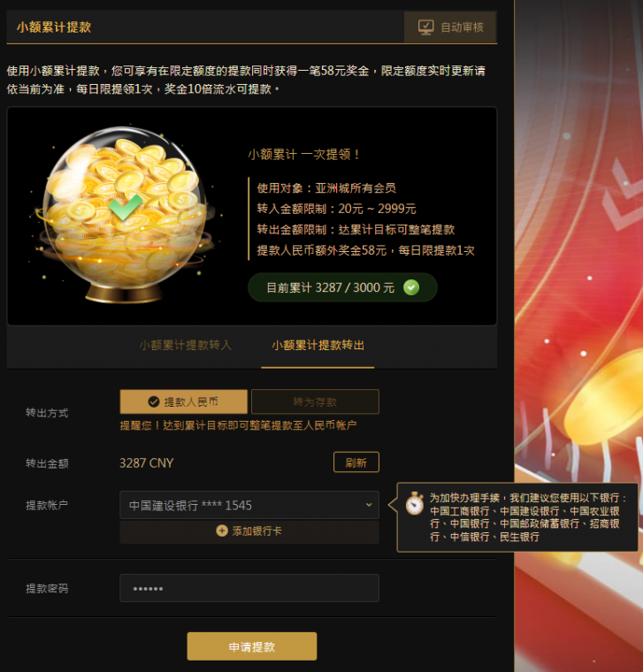Submit with the 申请提款 button
The image size is (643, 672).
coord(251,646)
